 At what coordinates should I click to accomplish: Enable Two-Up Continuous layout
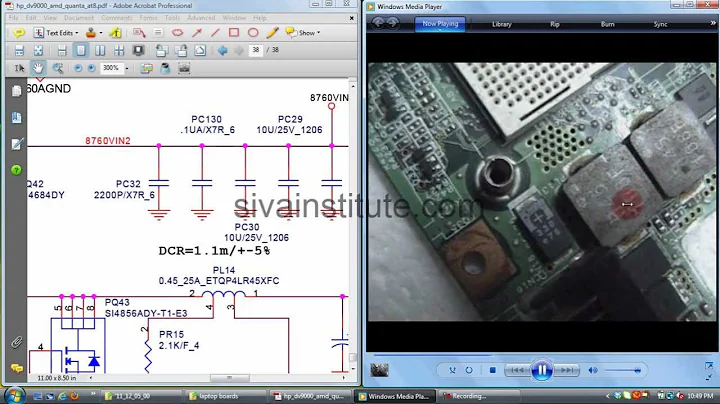[119, 50]
